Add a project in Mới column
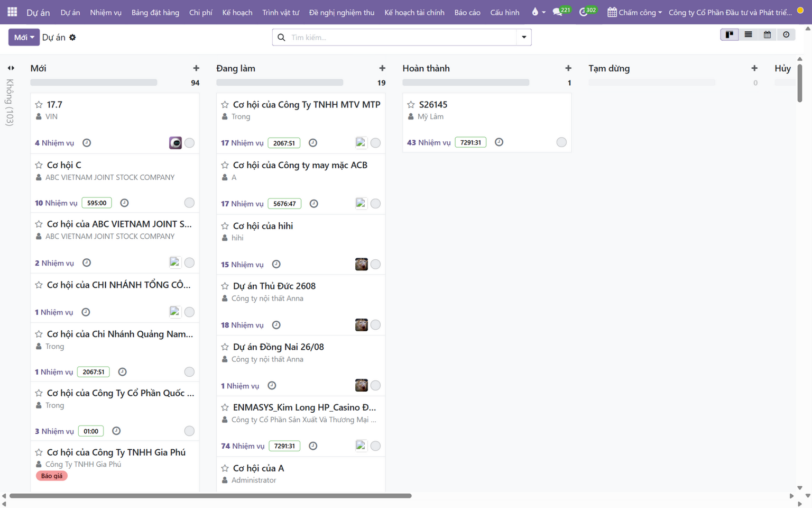This screenshot has width=812, height=508. pos(196,68)
